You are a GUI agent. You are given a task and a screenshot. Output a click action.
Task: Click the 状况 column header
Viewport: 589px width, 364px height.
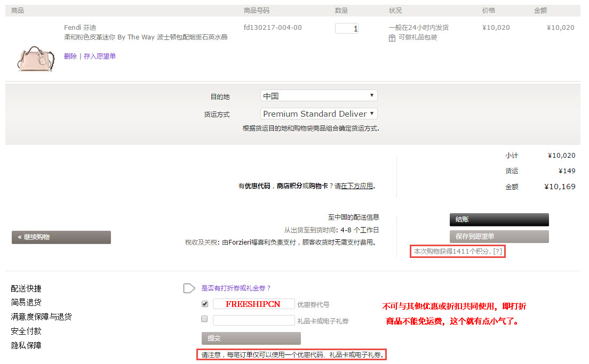click(395, 11)
